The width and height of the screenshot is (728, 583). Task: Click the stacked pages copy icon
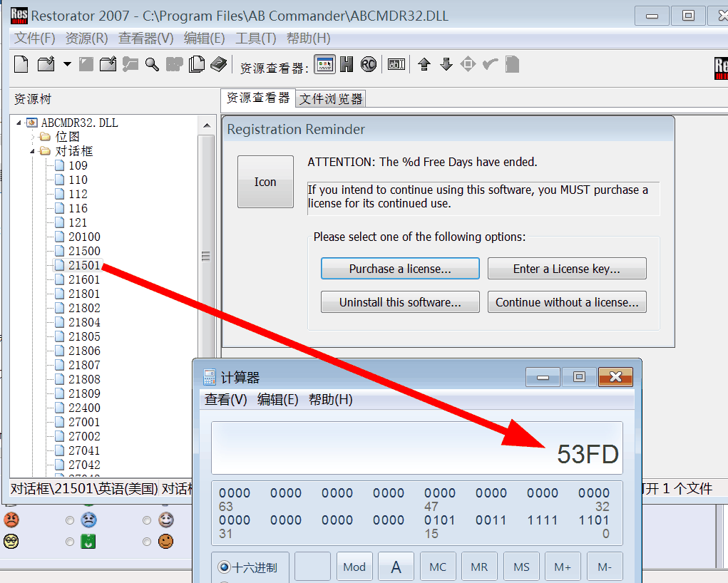pos(196,64)
